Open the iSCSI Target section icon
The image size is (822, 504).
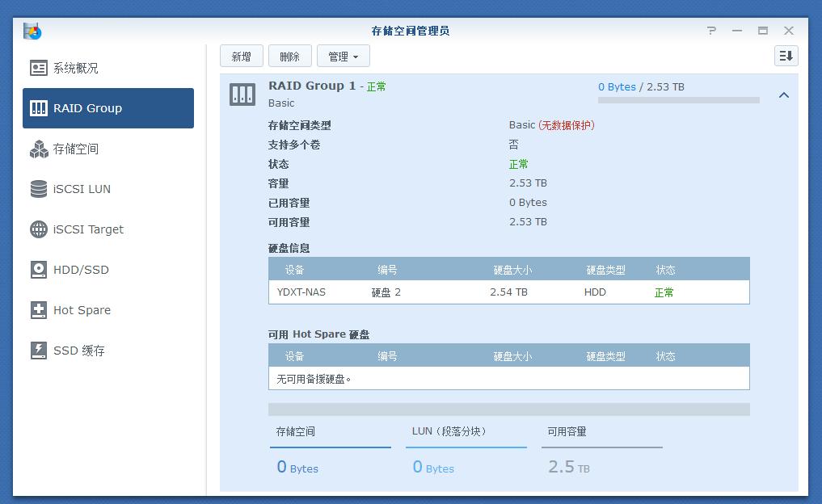point(38,229)
